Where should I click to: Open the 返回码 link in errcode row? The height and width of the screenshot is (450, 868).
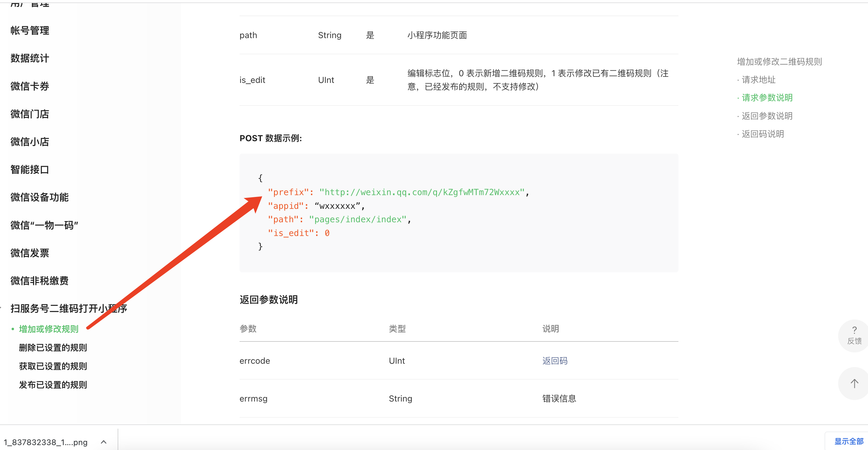[555, 361]
